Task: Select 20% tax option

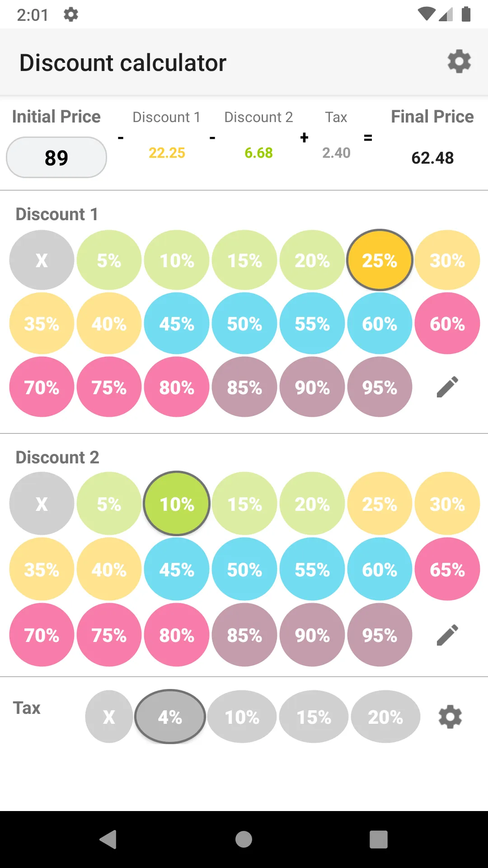Action: (x=385, y=717)
